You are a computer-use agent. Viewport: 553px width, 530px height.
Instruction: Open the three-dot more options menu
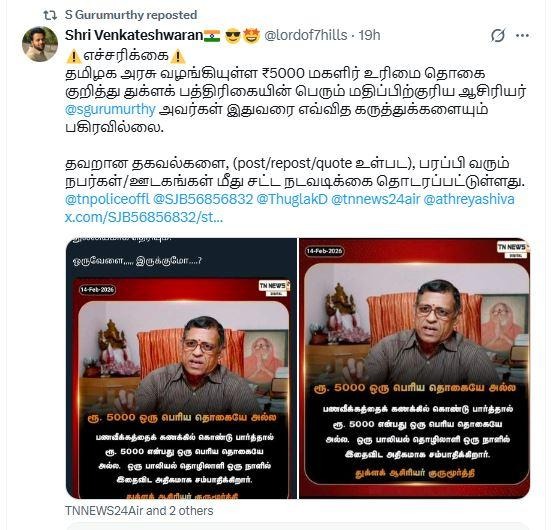tap(522, 35)
